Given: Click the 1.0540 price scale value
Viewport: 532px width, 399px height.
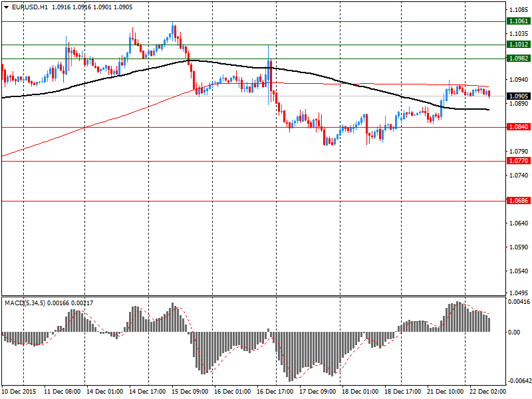Looking at the screenshot, I should pos(519,271).
